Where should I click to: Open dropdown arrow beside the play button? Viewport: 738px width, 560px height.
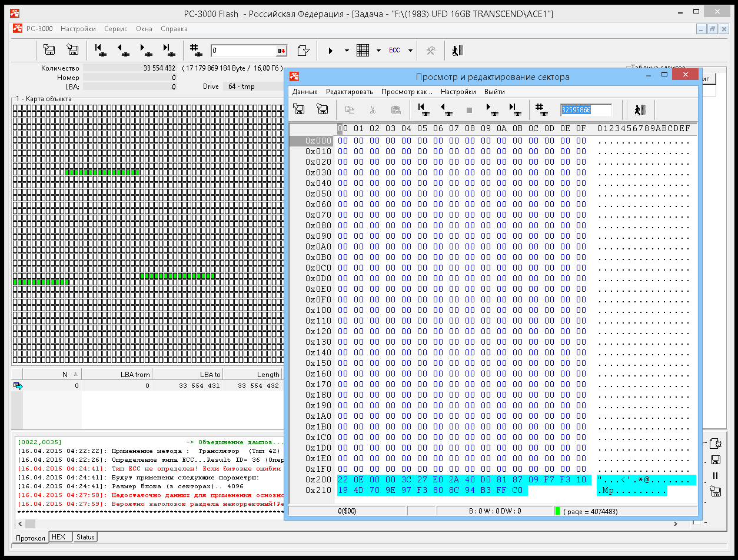coord(347,51)
